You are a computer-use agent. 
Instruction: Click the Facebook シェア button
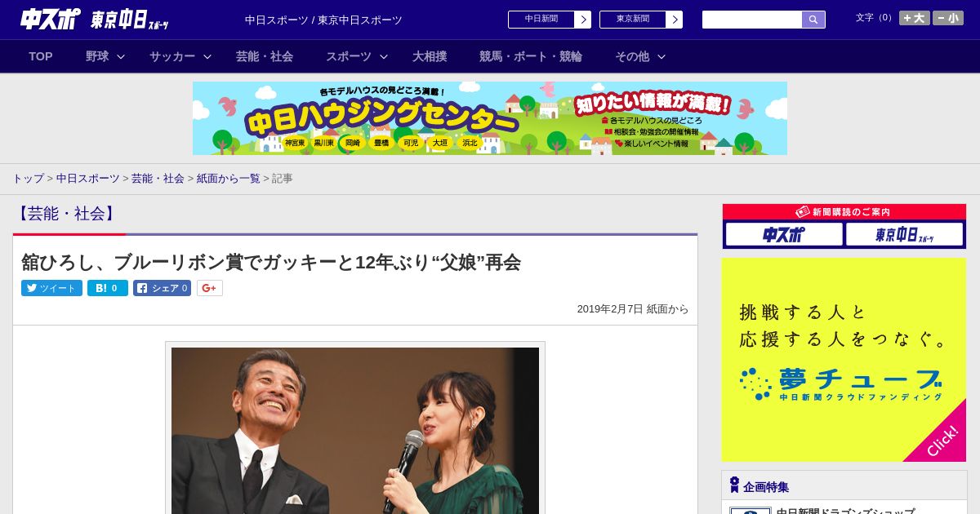[162, 288]
